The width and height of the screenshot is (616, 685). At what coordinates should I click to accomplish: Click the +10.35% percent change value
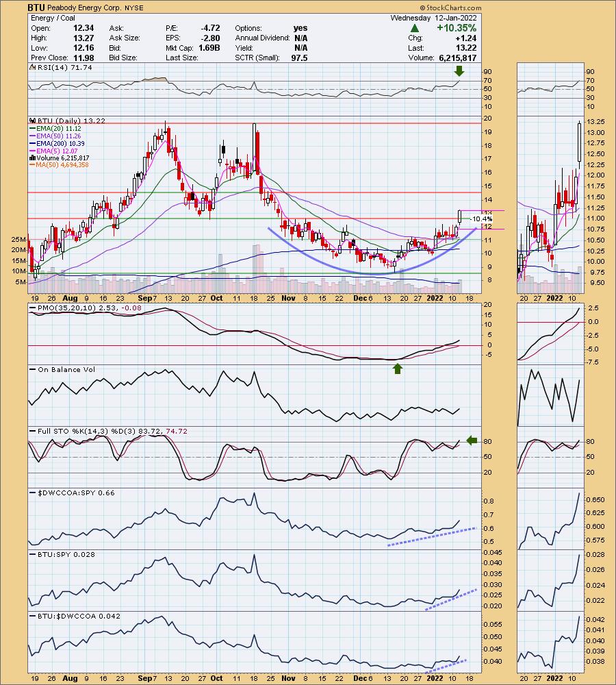pos(457,28)
